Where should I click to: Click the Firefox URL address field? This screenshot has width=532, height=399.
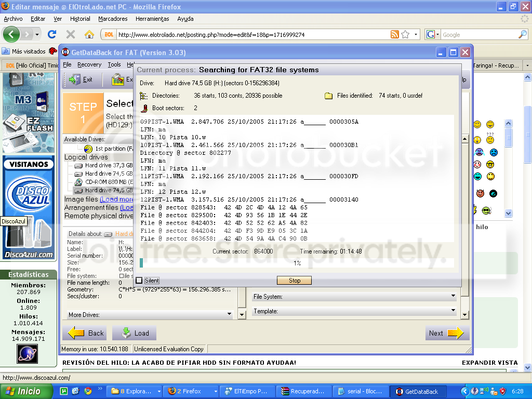click(x=252, y=35)
